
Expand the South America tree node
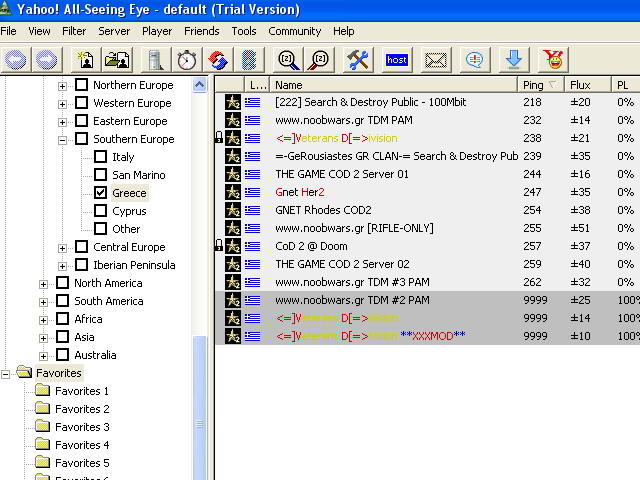pos(43,302)
